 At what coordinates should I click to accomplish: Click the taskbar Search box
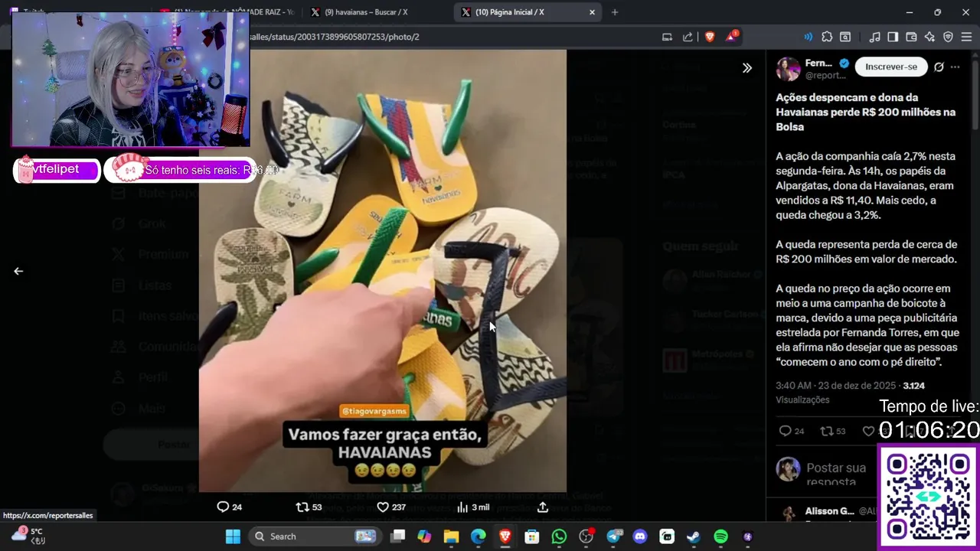pyautogui.click(x=315, y=536)
